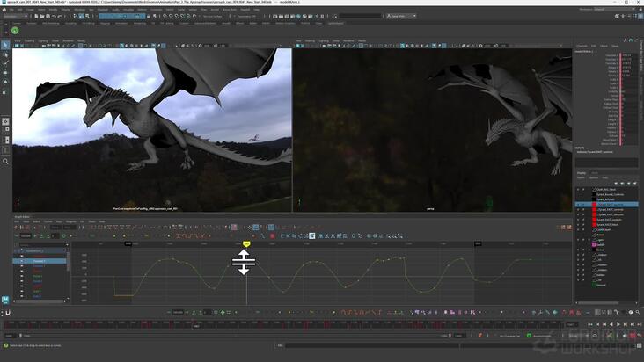Click the Open scene folder icon
The image size is (644, 362).
pyautogui.click(x=42, y=16)
